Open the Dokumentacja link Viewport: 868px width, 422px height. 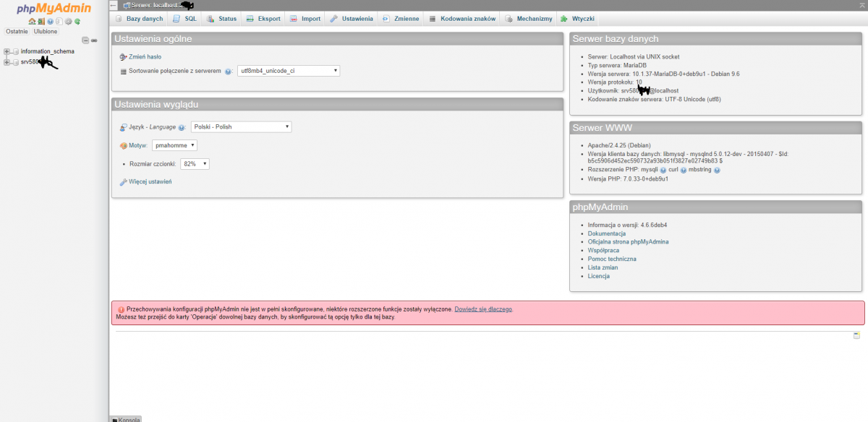pyautogui.click(x=607, y=233)
